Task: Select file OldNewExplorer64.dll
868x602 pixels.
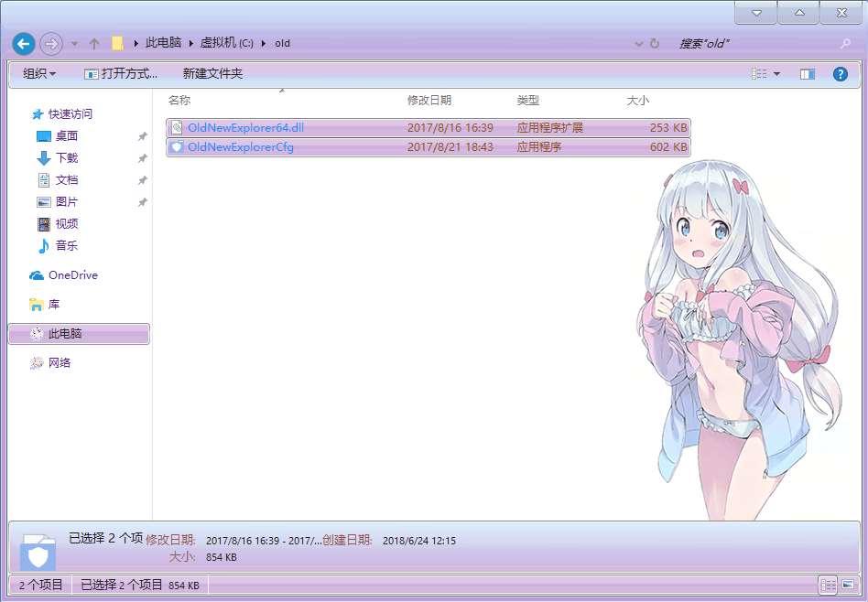Action: [x=429, y=128]
